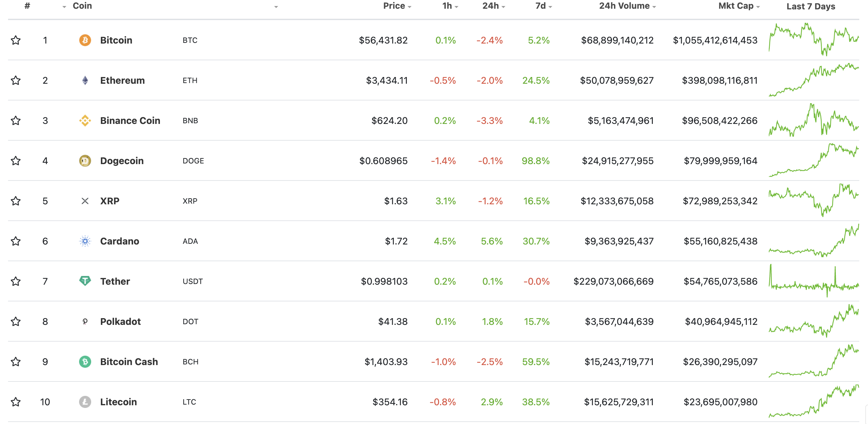This screenshot has height=424, width=868.
Task: Toggle the Dogecoin favorite star
Action: 15,161
